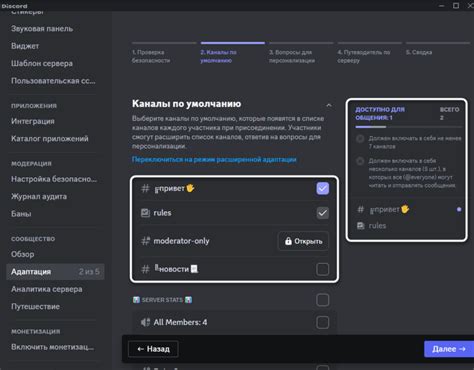Click the voice speaker icon beside All Members: 4
The width and height of the screenshot is (474, 370).
[145, 322]
